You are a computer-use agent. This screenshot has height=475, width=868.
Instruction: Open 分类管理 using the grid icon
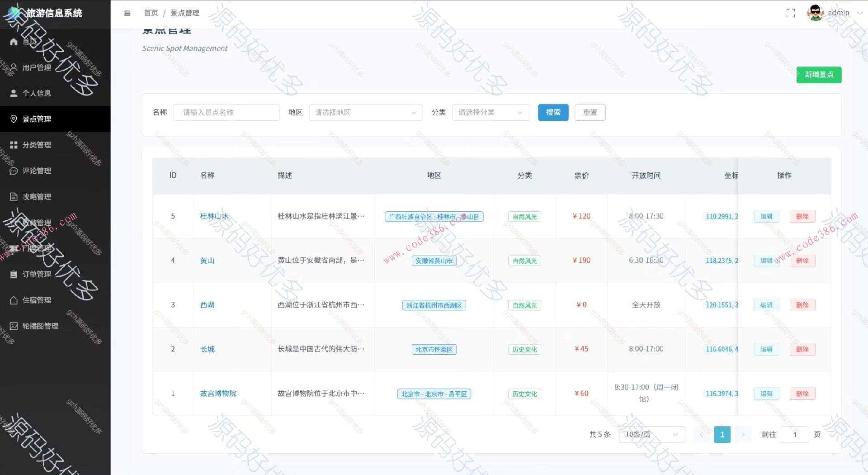[14, 145]
